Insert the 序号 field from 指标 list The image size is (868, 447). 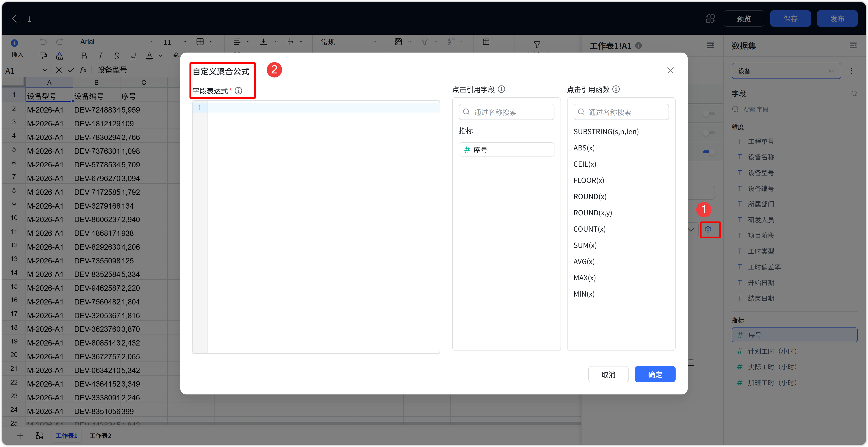[x=506, y=150]
